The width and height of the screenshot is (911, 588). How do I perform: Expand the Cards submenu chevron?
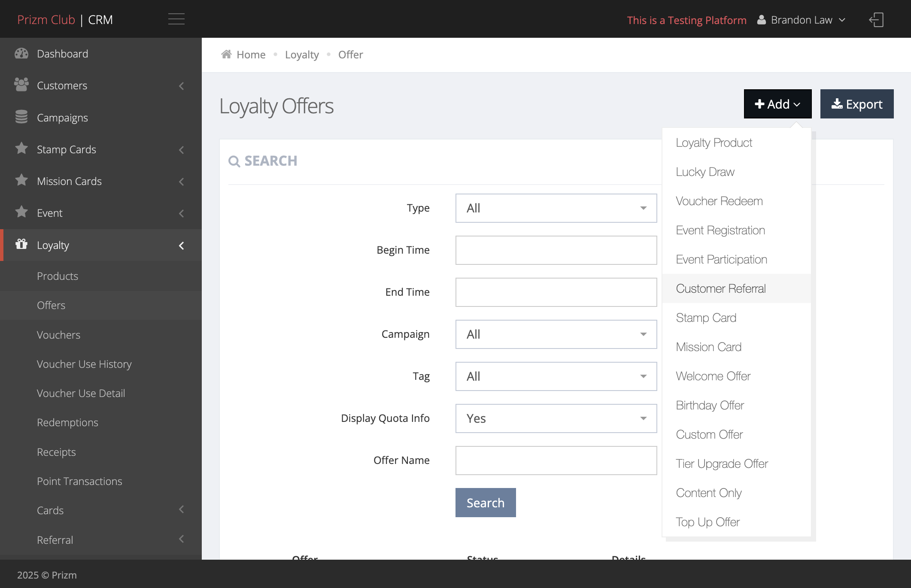[x=182, y=509]
